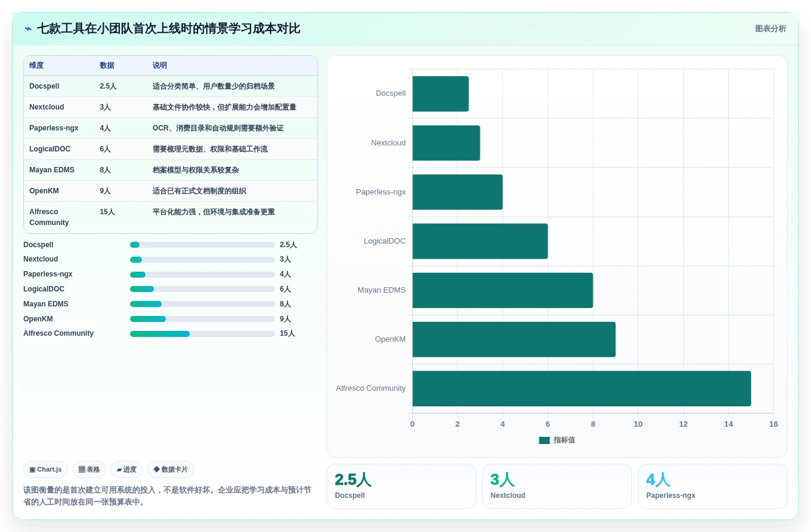The image size is (811, 532).
Task: Click description 档案模型与权限关系较复杂
Action: (x=196, y=170)
